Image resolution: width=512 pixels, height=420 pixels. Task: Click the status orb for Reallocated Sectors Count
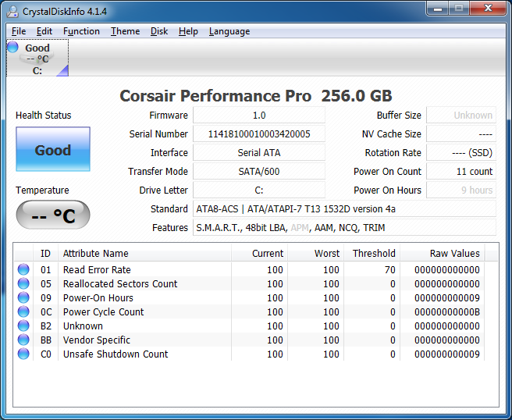point(23,283)
